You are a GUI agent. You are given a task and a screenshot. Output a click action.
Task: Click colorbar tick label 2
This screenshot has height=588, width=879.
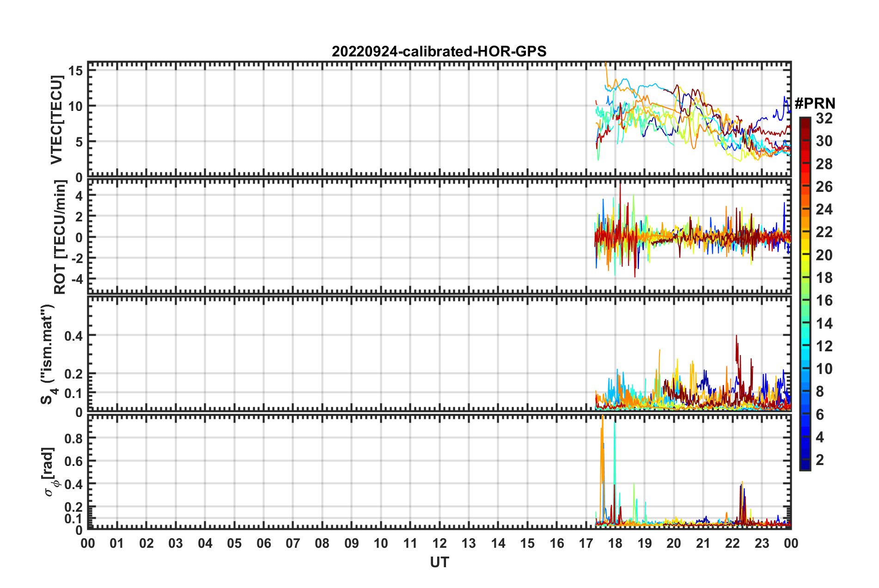820,460
